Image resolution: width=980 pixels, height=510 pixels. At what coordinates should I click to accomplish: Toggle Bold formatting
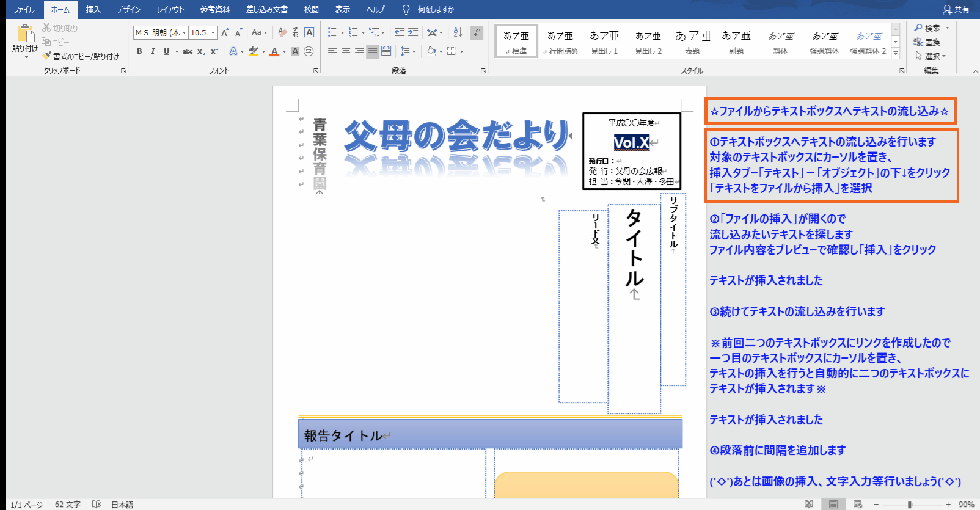[x=139, y=51]
